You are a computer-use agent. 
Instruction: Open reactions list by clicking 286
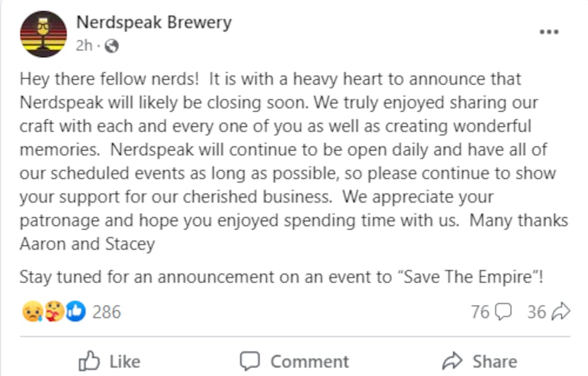(106, 312)
